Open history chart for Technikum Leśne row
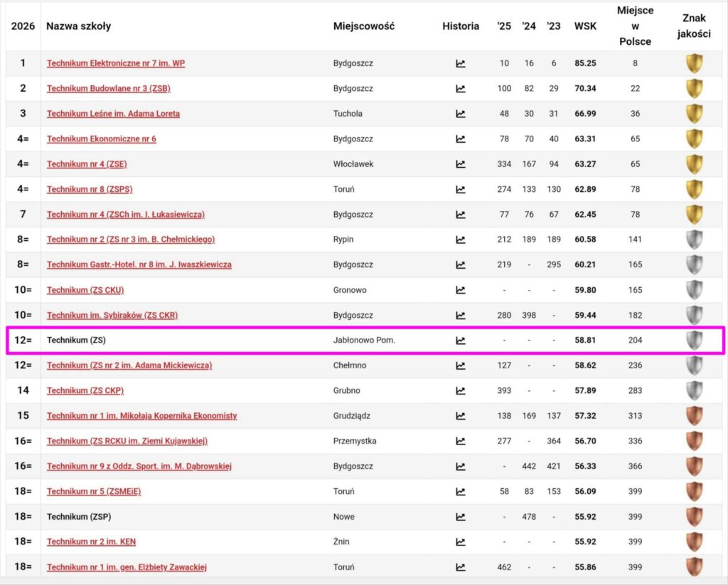The width and height of the screenshot is (728, 585). pyautogui.click(x=461, y=114)
